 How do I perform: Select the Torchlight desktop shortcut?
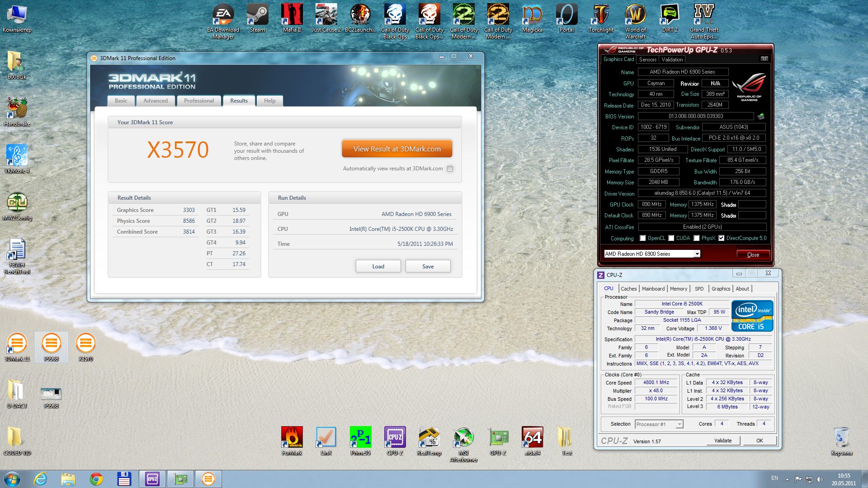(x=601, y=19)
